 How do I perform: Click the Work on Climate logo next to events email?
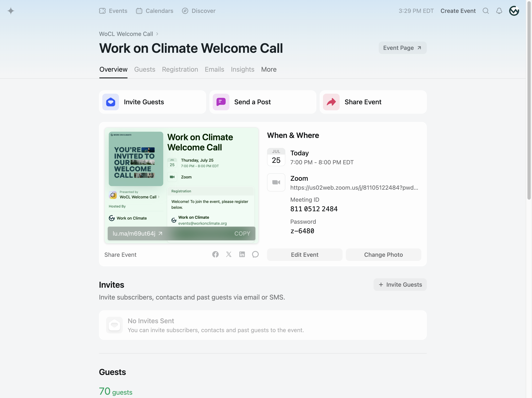[174, 220]
